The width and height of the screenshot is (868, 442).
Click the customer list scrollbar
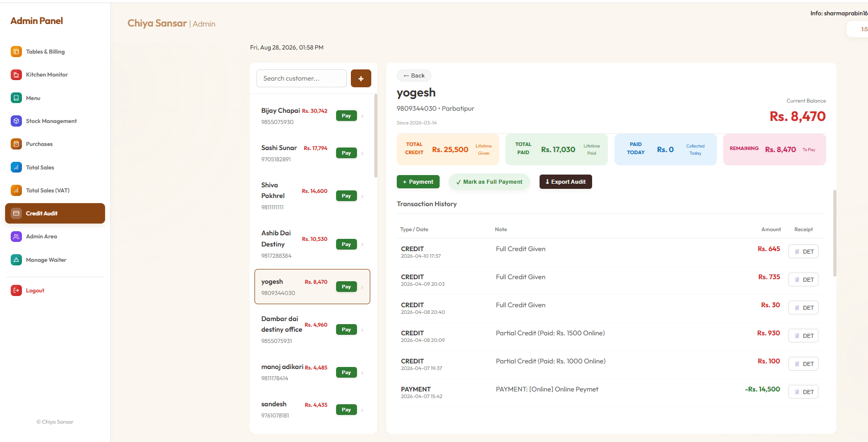376,136
